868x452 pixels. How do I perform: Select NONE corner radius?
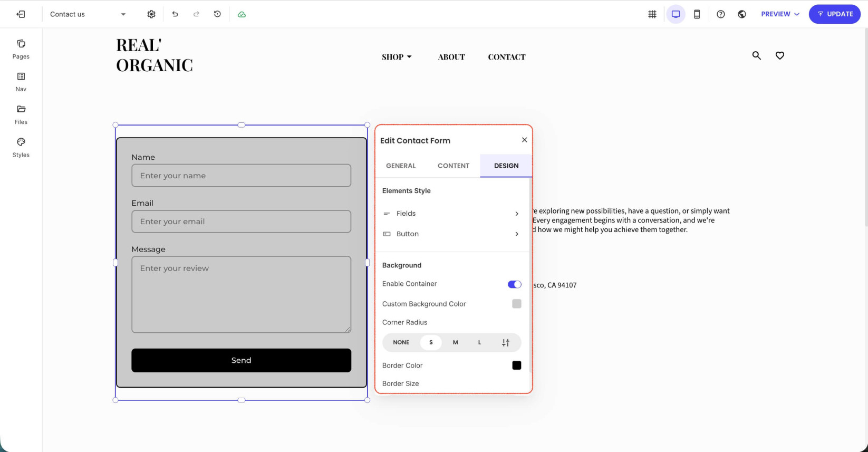401,342
